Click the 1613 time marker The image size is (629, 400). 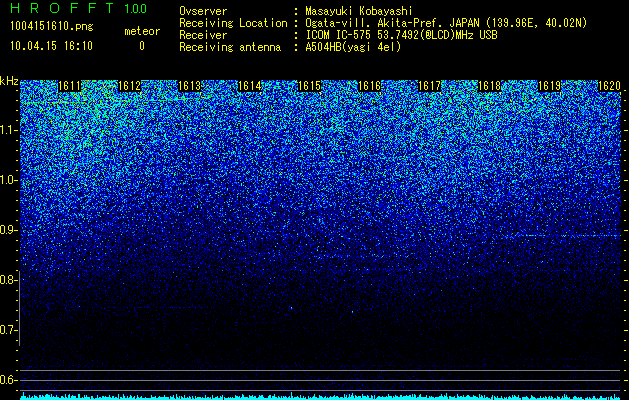tap(189, 86)
